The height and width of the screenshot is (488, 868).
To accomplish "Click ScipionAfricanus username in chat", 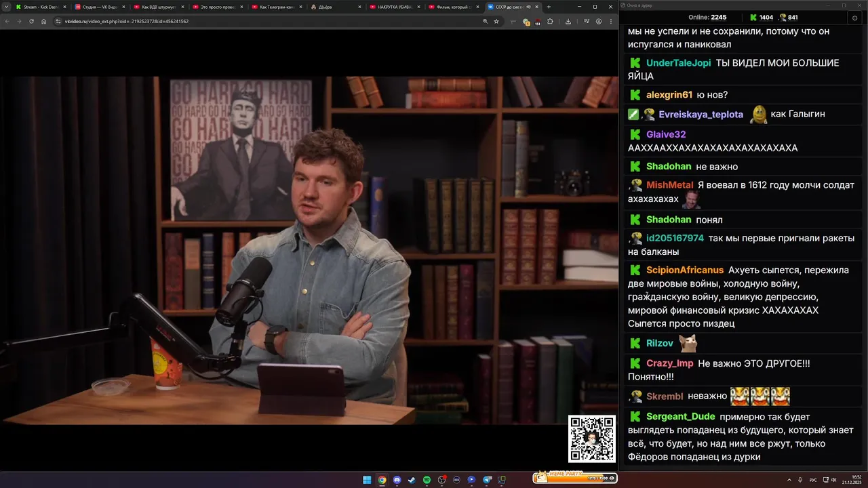I will [x=685, y=270].
